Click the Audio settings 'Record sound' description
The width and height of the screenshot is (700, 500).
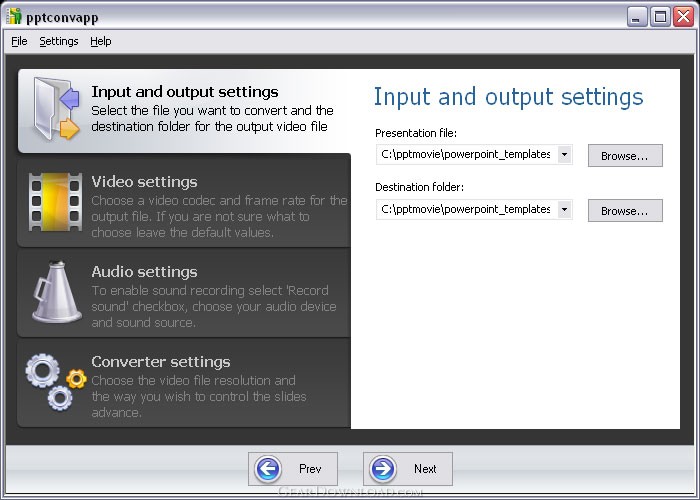[214, 307]
